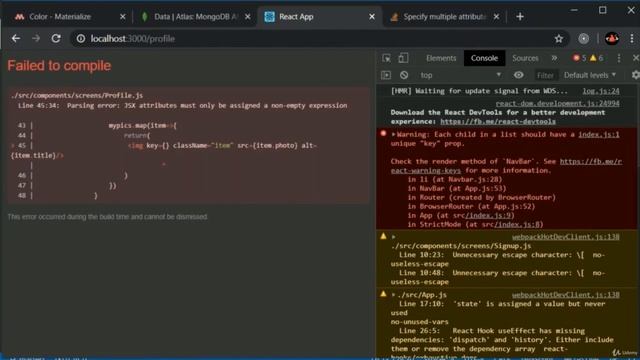This screenshot has height=360, width=640.
Task: Clear the console
Action: click(x=404, y=75)
